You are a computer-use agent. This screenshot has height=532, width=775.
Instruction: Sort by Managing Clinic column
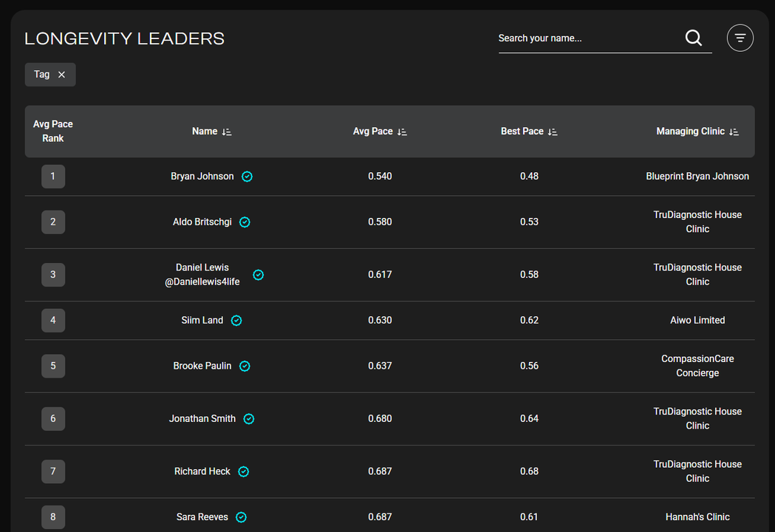tap(734, 132)
